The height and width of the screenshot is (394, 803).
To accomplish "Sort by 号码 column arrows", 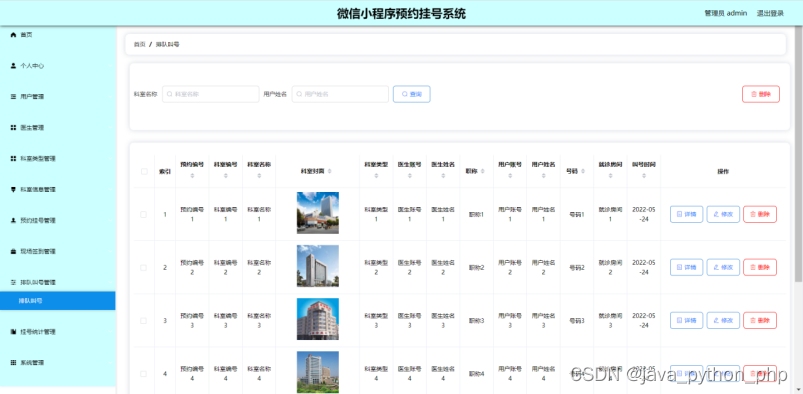I will [583, 171].
